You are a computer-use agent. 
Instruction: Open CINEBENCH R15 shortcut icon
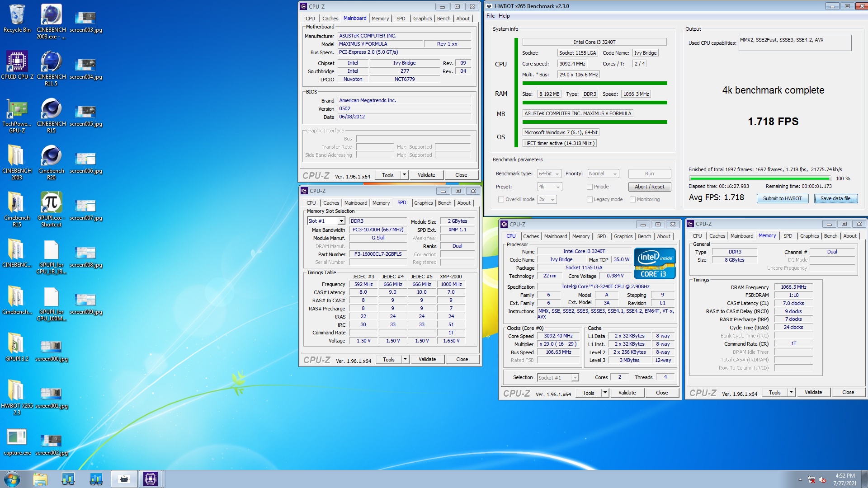coord(51,116)
